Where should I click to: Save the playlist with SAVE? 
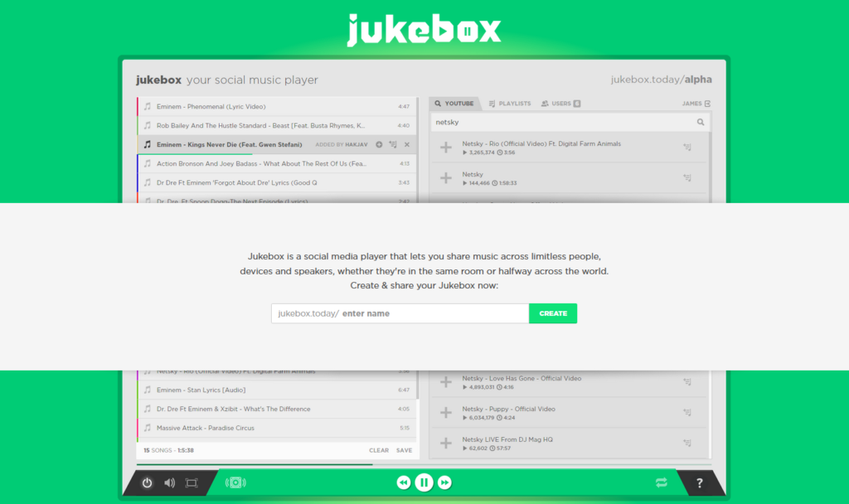(x=404, y=450)
